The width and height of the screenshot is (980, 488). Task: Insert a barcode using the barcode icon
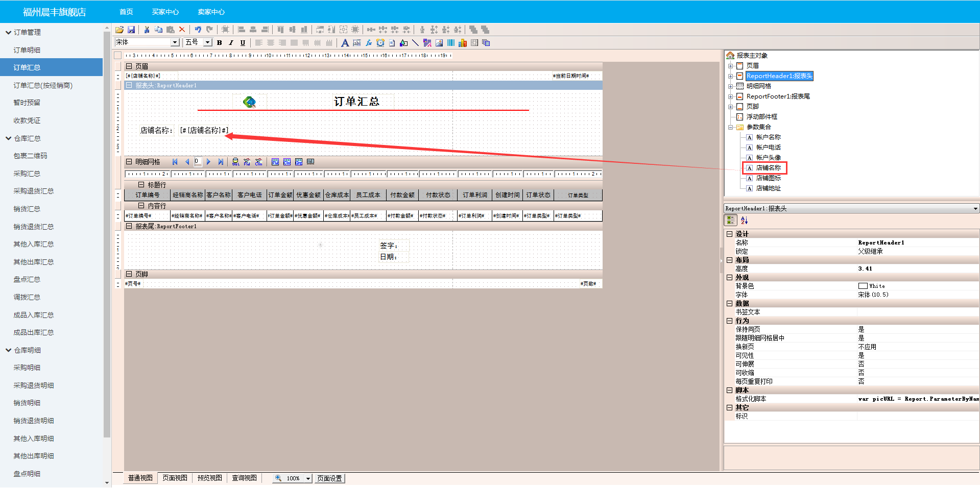(x=451, y=43)
